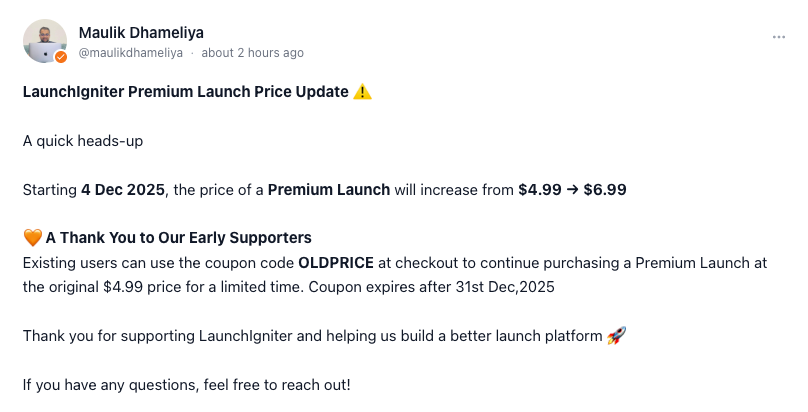
Task: Click the bold 'Premium Launch' text
Action: [x=329, y=190]
